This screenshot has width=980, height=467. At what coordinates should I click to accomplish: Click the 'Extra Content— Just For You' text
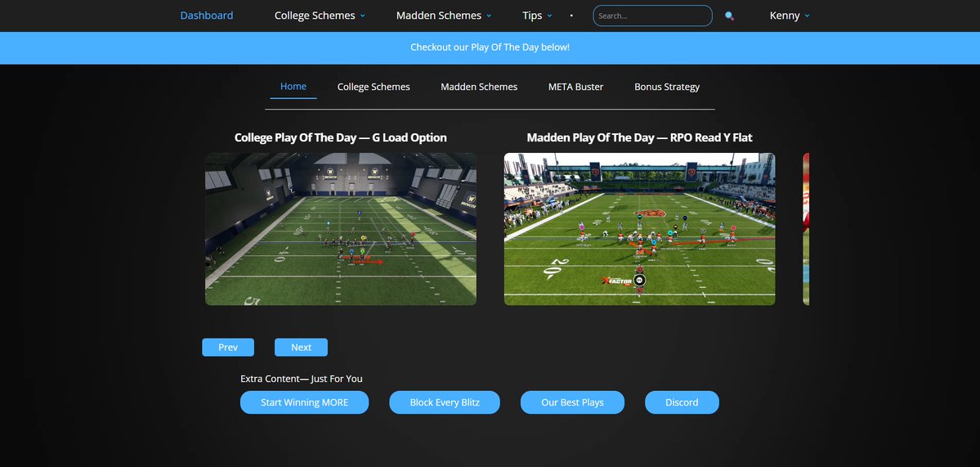tap(302, 379)
